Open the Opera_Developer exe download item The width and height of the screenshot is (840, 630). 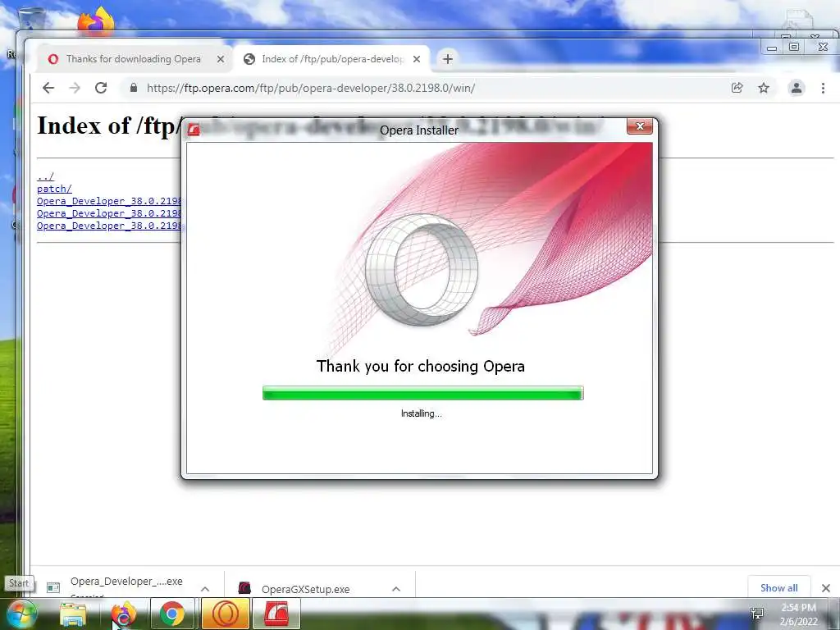[x=126, y=582]
